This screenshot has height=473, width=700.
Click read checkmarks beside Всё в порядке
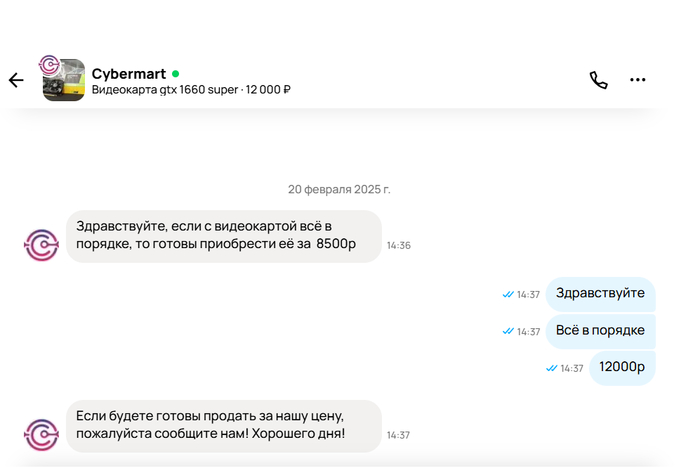pos(508,332)
